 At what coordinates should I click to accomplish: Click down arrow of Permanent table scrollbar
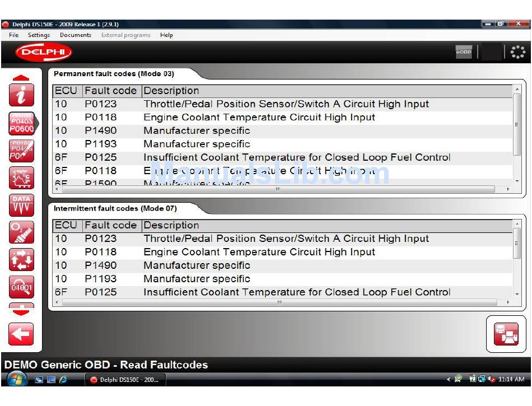coord(517,181)
